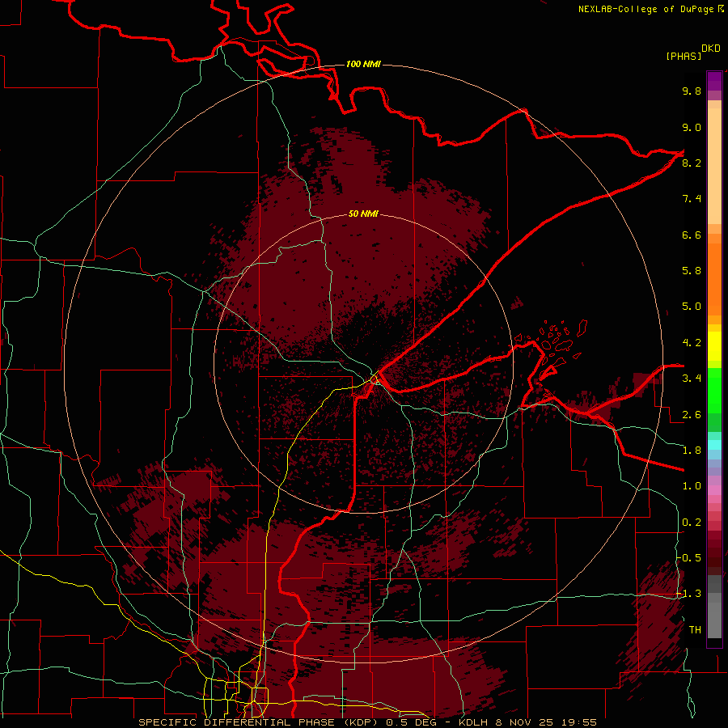Select the 1.8 scale label
This screenshot has width=728, height=728.
(692, 451)
